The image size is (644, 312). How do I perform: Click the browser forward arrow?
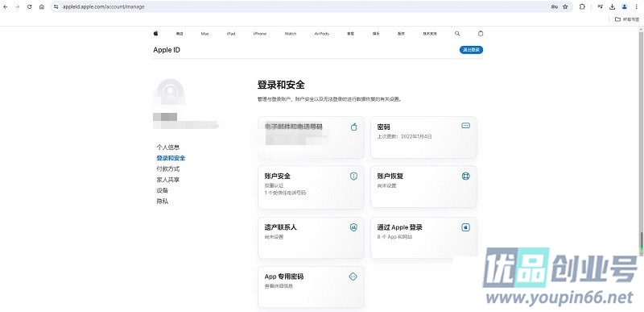point(17,6)
